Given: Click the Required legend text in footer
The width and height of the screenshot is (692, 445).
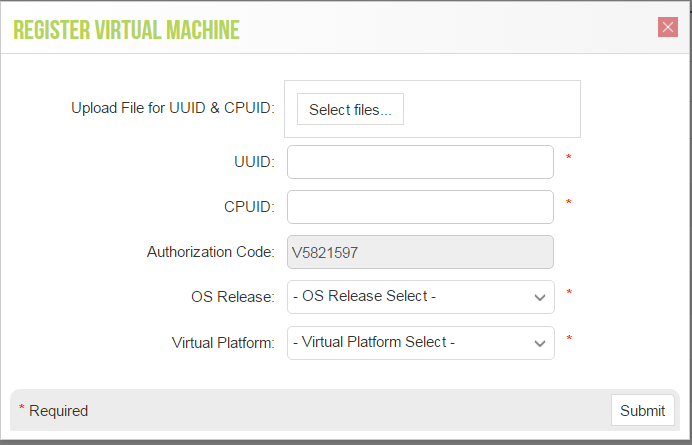Looking at the screenshot, I should pyautogui.click(x=58, y=411).
